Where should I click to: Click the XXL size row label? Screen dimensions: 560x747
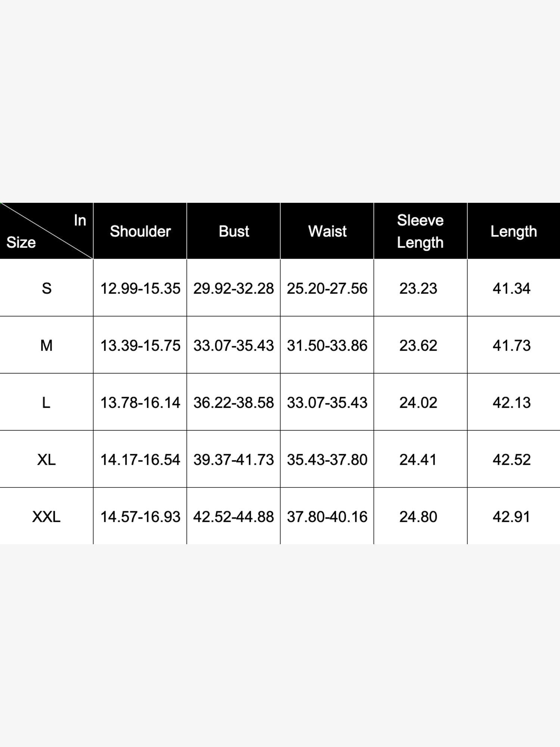tap(46, 517)
